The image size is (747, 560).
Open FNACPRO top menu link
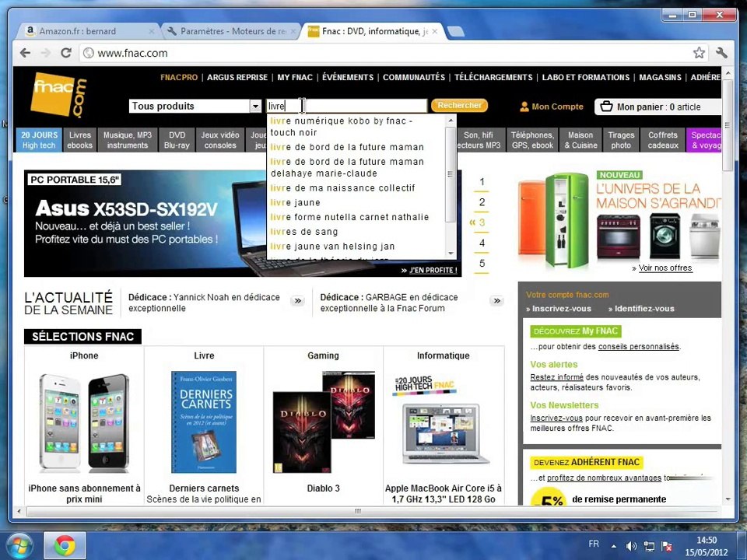pos(179,77)
